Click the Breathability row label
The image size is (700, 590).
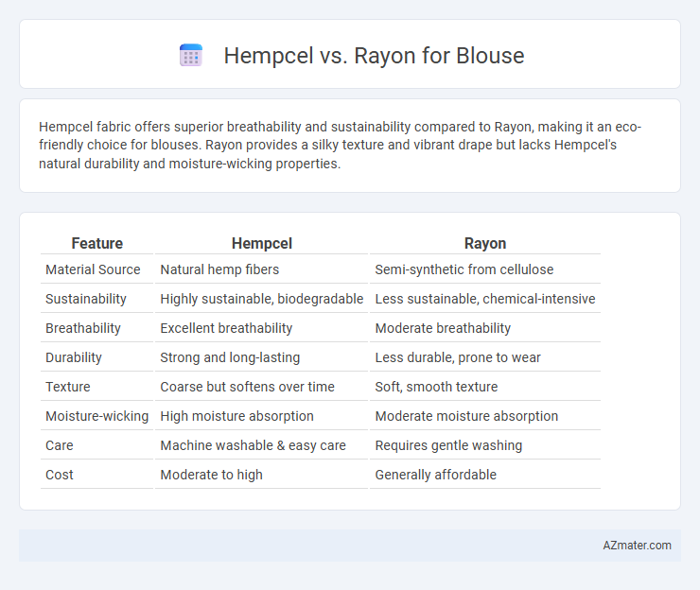(83, 328)
